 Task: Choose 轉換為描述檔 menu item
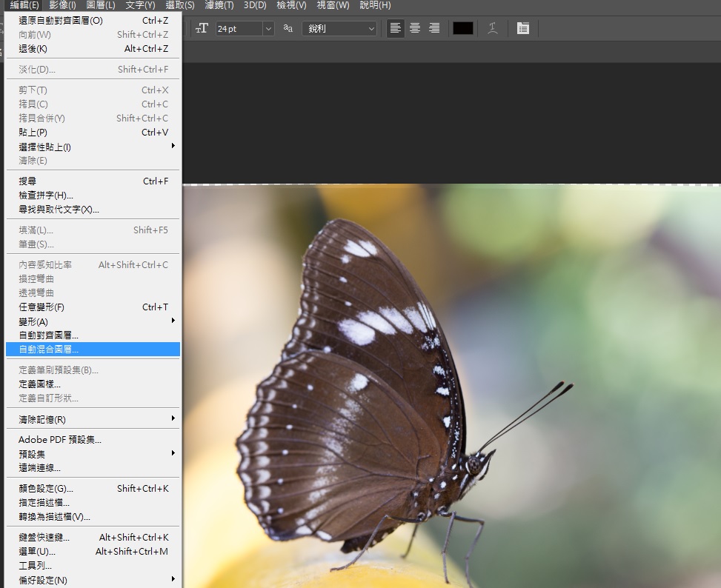click(93, 517)
